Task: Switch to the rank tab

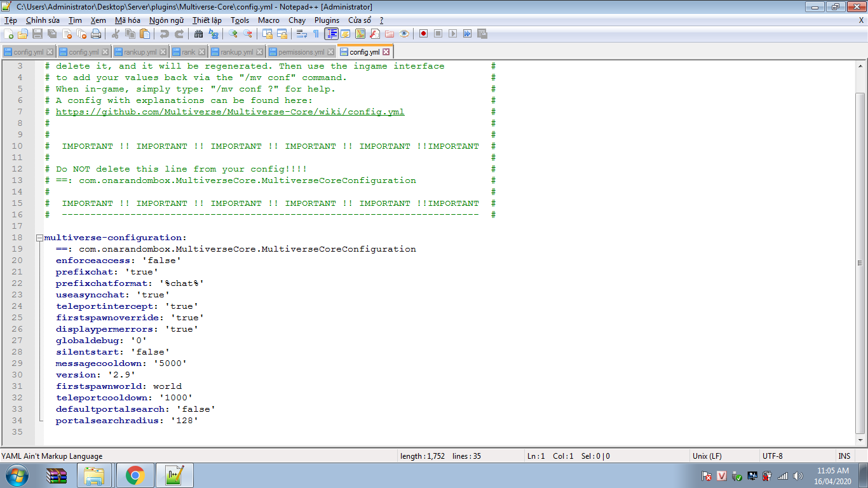Action: coord(189,52)
